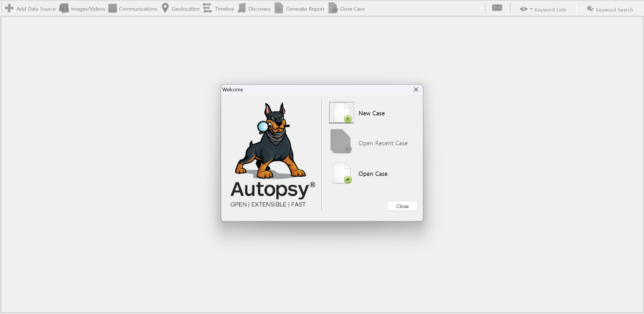
Task: Click the Discovery toolbar label
Action: pyautogui.click(x=259, y=9)
